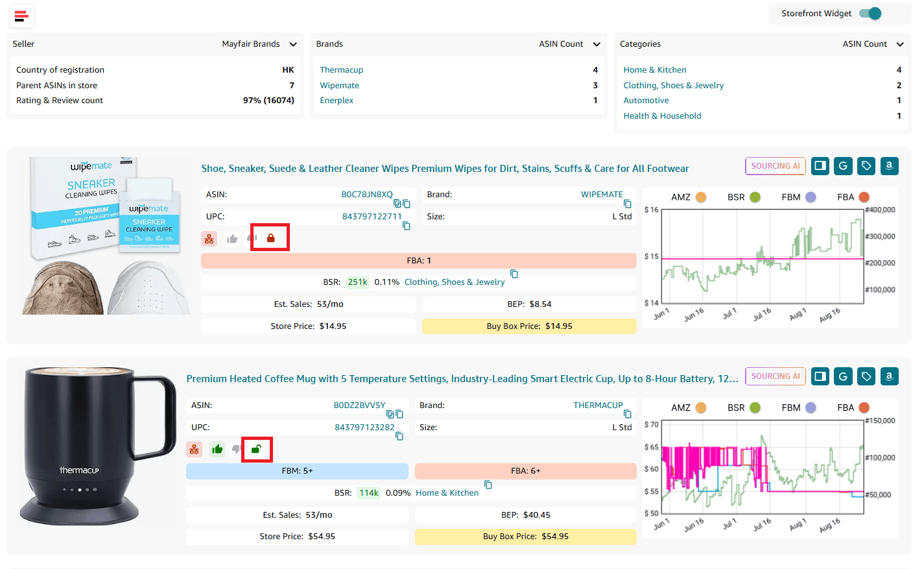This screenshot has height=569, width=924.
Task: Copy the UPC 843797122711 using the copy icon
Action: (407, 226)
